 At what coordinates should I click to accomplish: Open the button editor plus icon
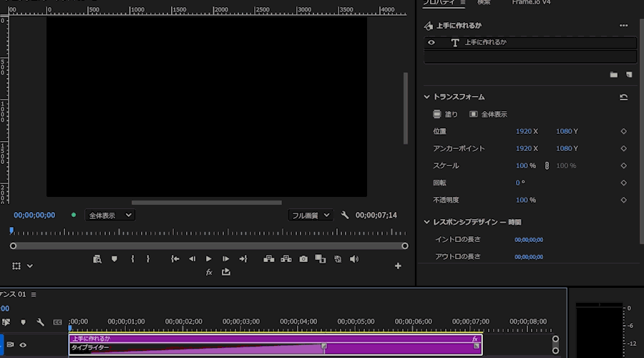coord(398,266)
